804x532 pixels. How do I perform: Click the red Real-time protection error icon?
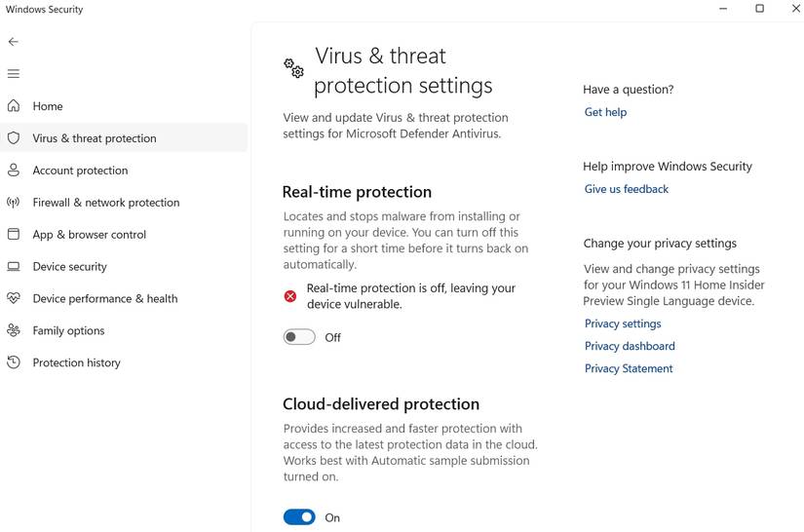click(x=290, y=296)
